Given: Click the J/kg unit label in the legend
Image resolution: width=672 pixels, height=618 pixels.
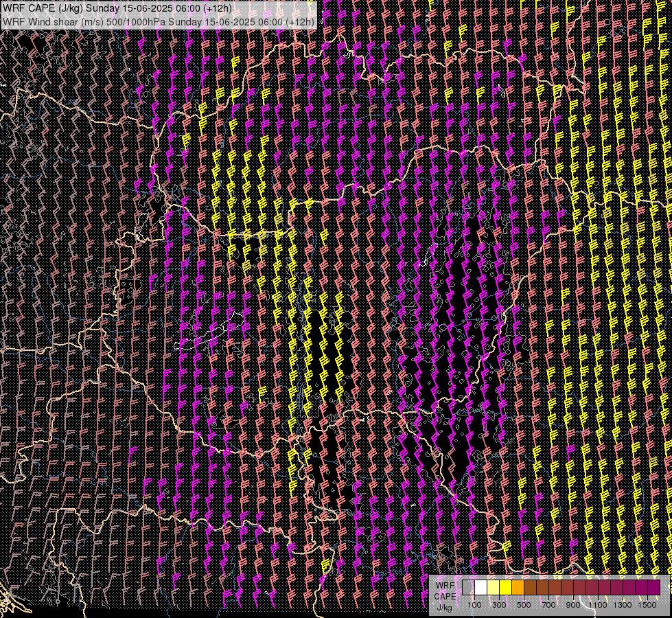Looking at the screenshot, I should click(x=444, y=608).
